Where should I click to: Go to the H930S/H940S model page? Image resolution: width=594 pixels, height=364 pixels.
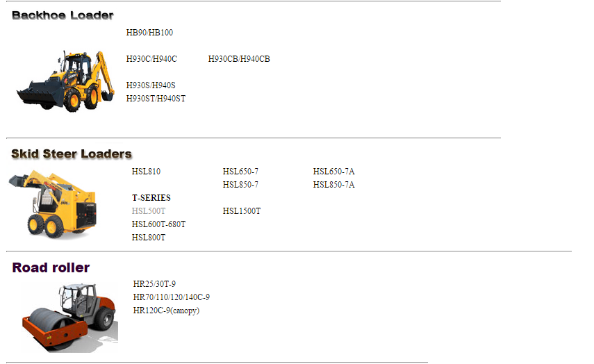click(x=151, y=85)
